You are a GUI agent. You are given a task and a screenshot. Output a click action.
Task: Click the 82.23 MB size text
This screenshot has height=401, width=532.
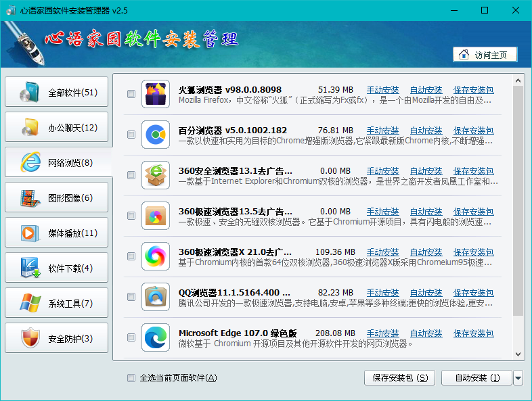[336, 293]
